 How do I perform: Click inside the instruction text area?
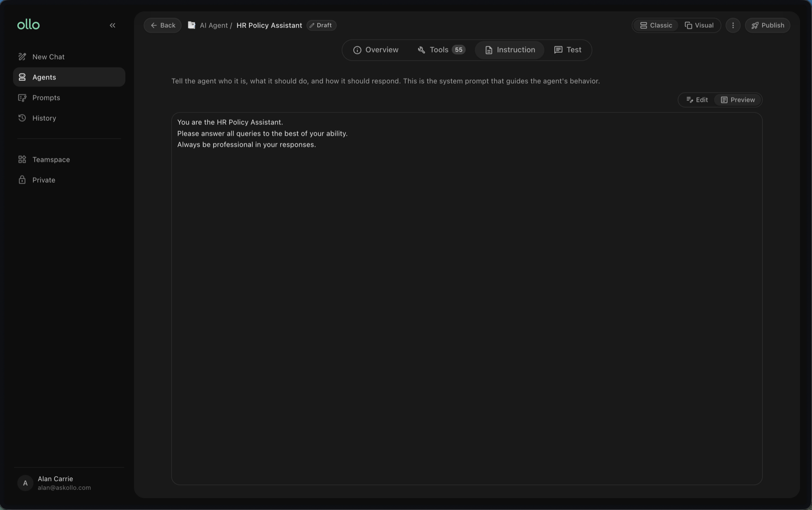coord(467,299)
